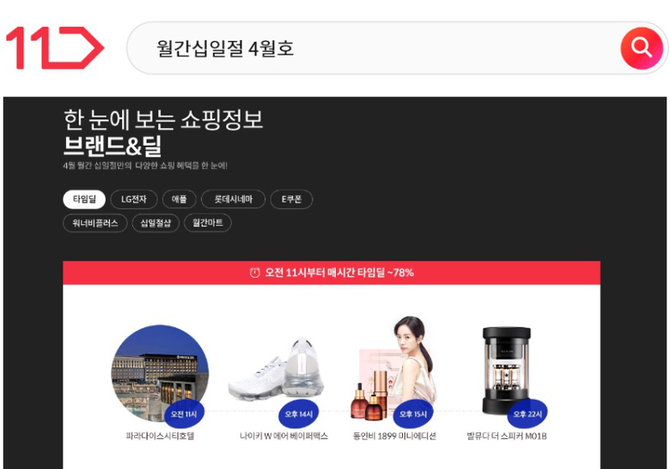
Task: Choose the E쿠폰 pill
Action: (291, 199)
